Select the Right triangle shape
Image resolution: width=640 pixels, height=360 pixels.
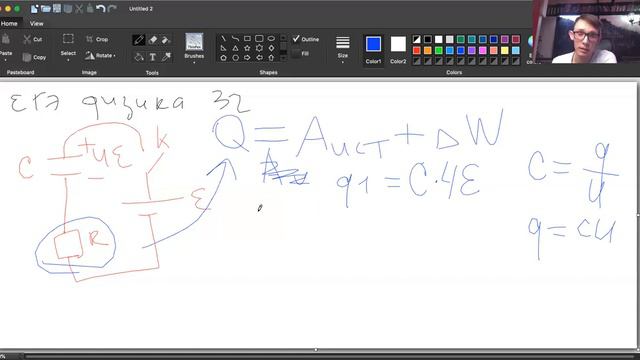(x=223, y=48)
